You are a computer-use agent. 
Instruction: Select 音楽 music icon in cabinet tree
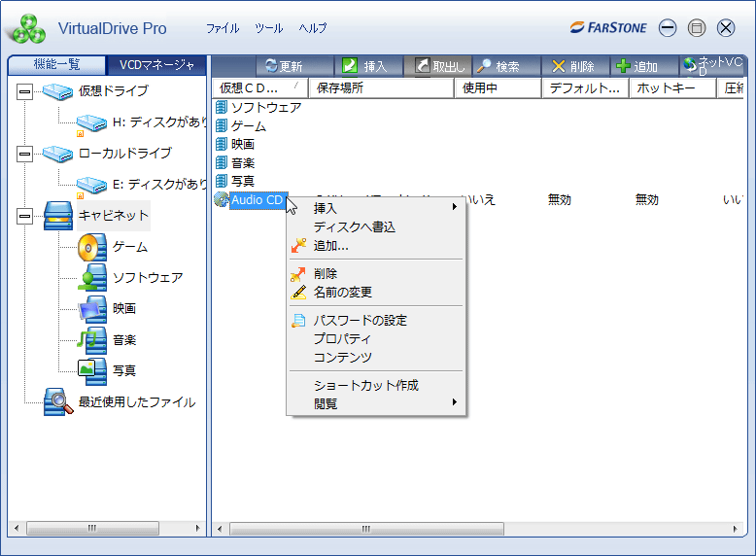coord(92,339)
